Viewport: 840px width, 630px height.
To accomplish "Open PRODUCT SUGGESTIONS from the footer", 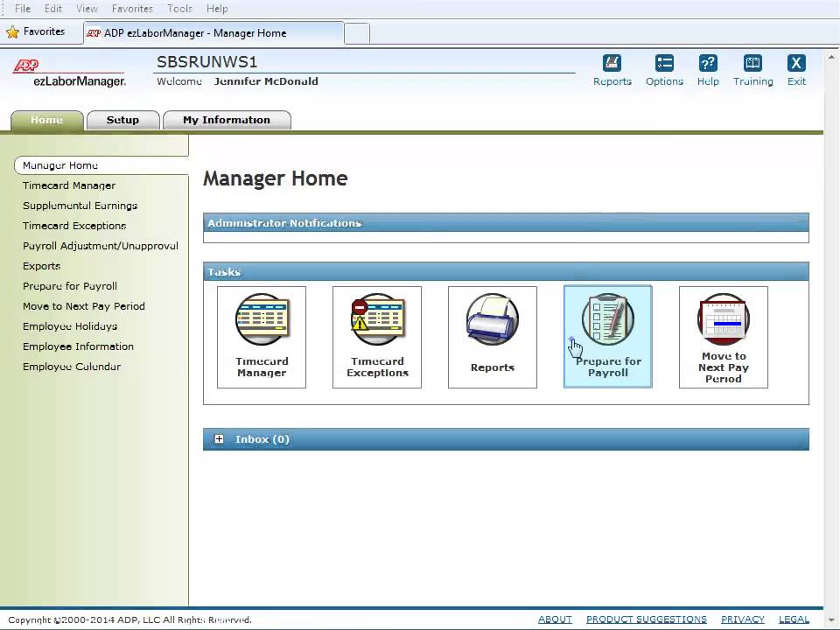I will pyautogui.click(x=646, y=619).
